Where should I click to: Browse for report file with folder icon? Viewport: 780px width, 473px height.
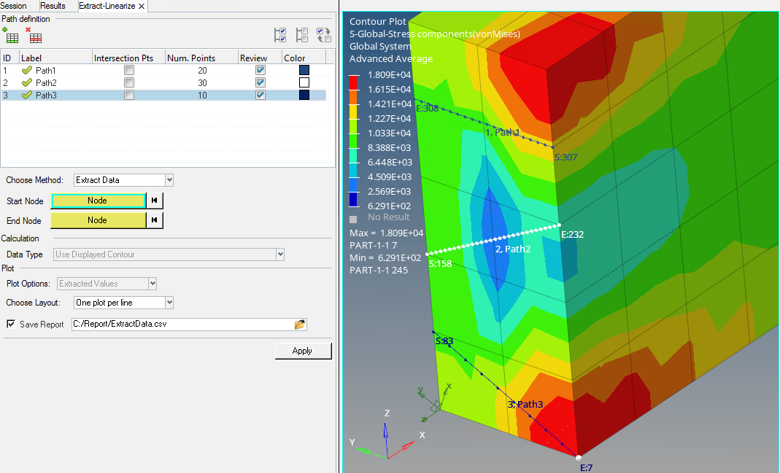[x=299, y=325]
